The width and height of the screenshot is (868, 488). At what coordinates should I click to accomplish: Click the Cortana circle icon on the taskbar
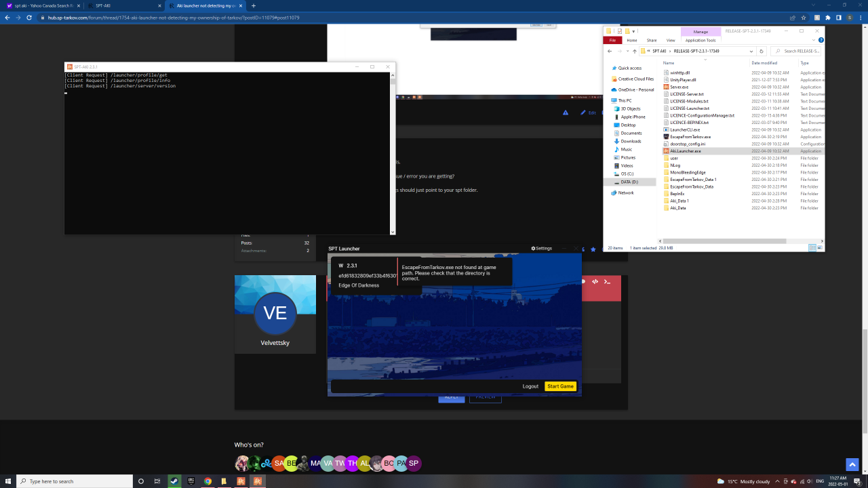[141, 481]
